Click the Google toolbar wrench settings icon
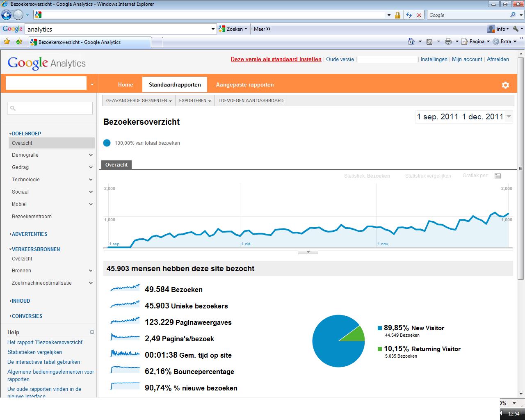This screenshot has width=525, height=420. [516, 29]
